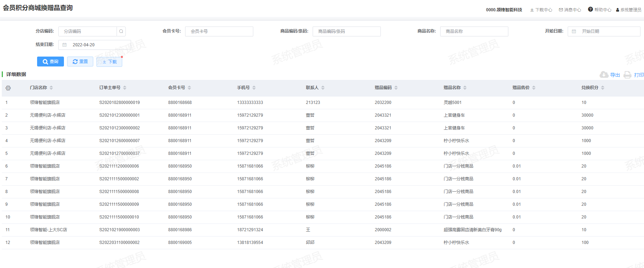Open the 下载中心 download center
The width and height of the screenshot is (644, 268).
[x=541, y=10]
